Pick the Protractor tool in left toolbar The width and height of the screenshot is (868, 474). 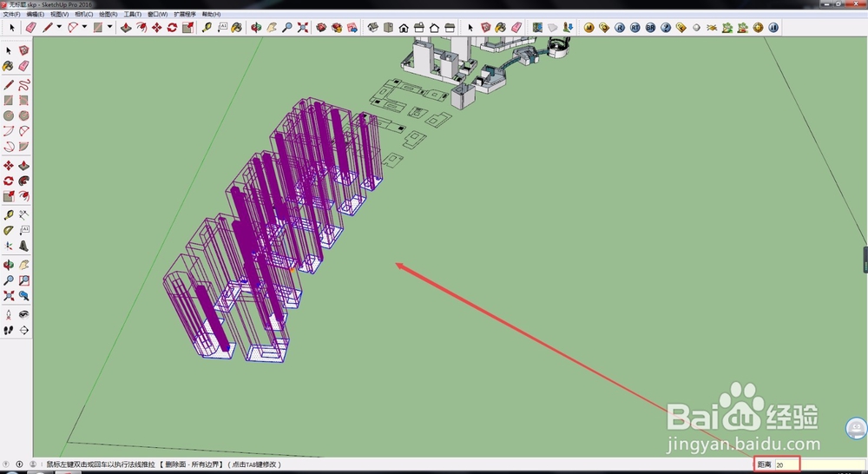9,230
